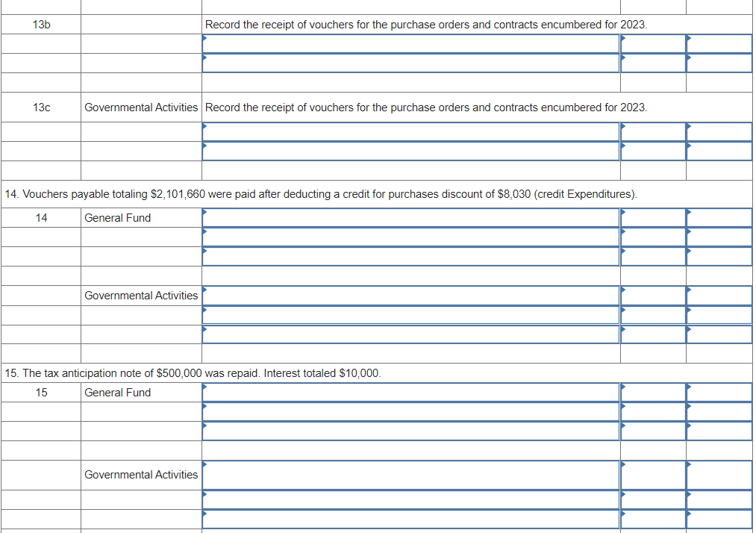Open the first account dropdown under entry 13c
The height and width of the screenshot is (533, 756).
coord(410,132)
